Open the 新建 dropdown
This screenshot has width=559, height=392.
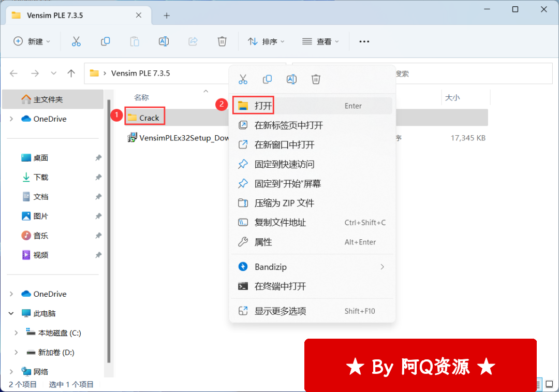[x=32, y=41]
